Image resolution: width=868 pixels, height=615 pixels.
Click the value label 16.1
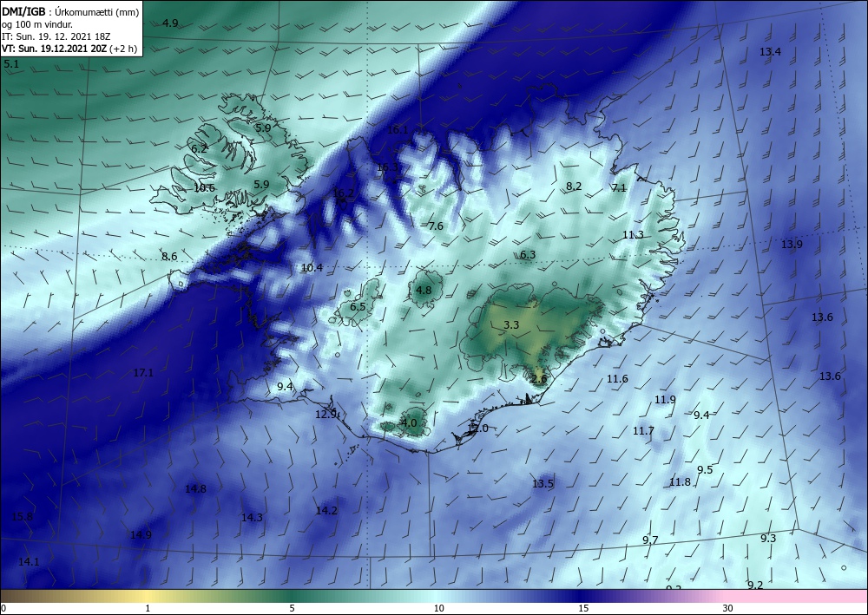click(398, 130)
